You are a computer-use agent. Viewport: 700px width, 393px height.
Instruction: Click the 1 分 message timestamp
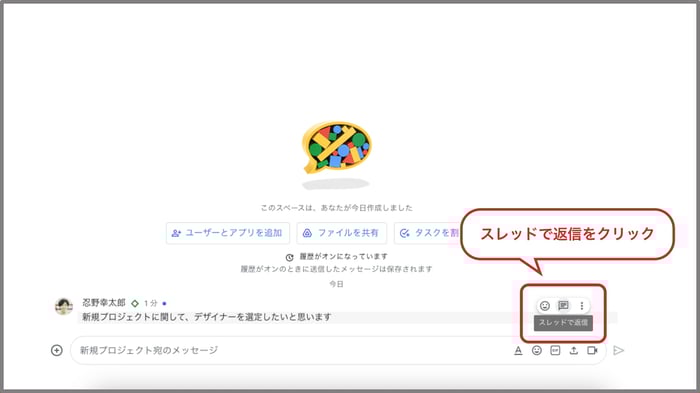pyautogui.click(x=151, y=303)
